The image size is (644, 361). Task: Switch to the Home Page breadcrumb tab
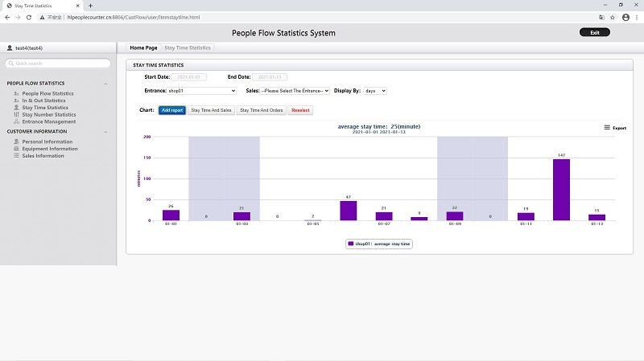(143, 48)
